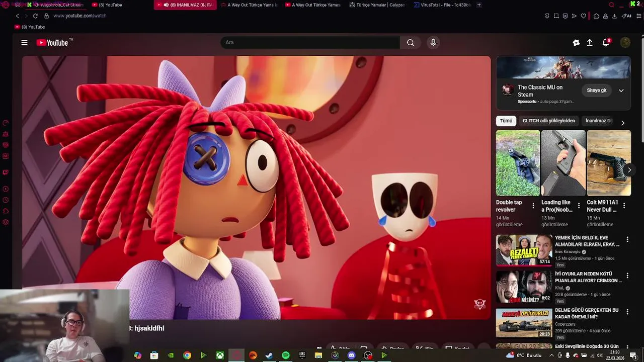Switch to VirusTotal File tab
Viewport: 644px width, 362px height.
(443, 5)
